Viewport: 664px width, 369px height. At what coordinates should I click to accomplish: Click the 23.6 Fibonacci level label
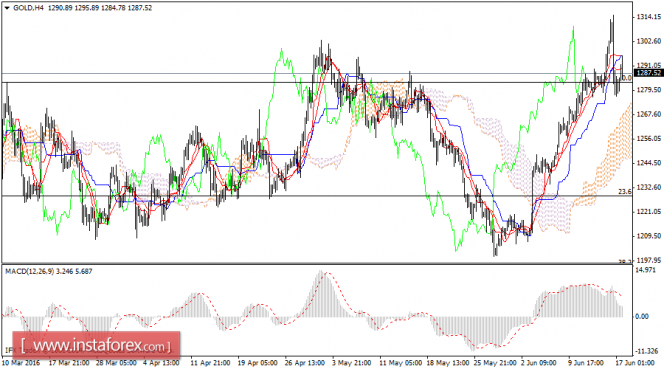coord(625,191)
